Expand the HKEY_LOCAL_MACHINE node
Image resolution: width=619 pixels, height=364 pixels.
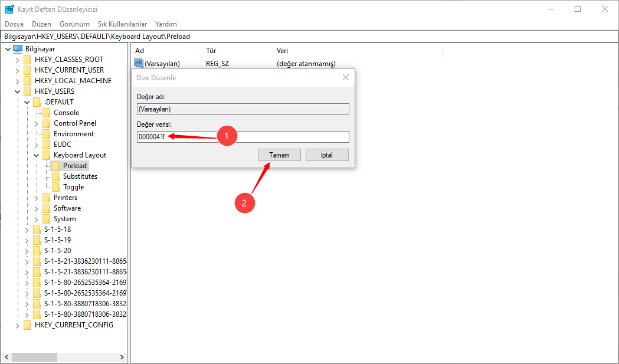point(17,81)
